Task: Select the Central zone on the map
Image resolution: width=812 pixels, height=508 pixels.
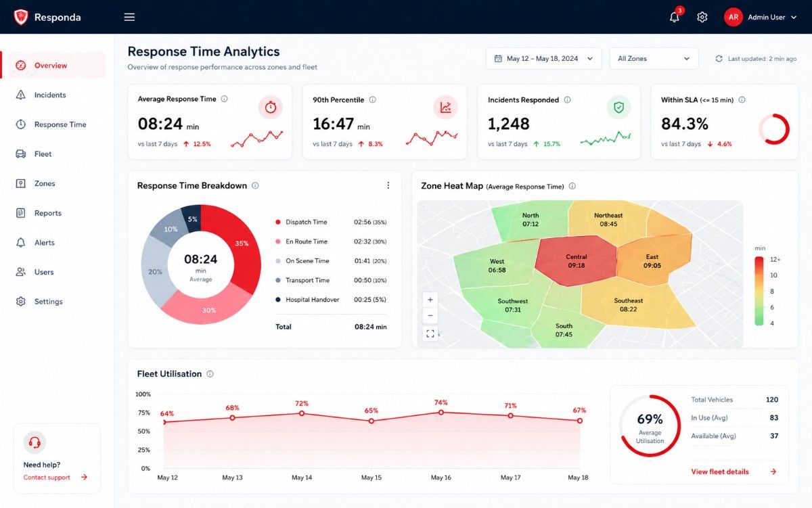Action: pyautogui.click(x=577, y=261)
